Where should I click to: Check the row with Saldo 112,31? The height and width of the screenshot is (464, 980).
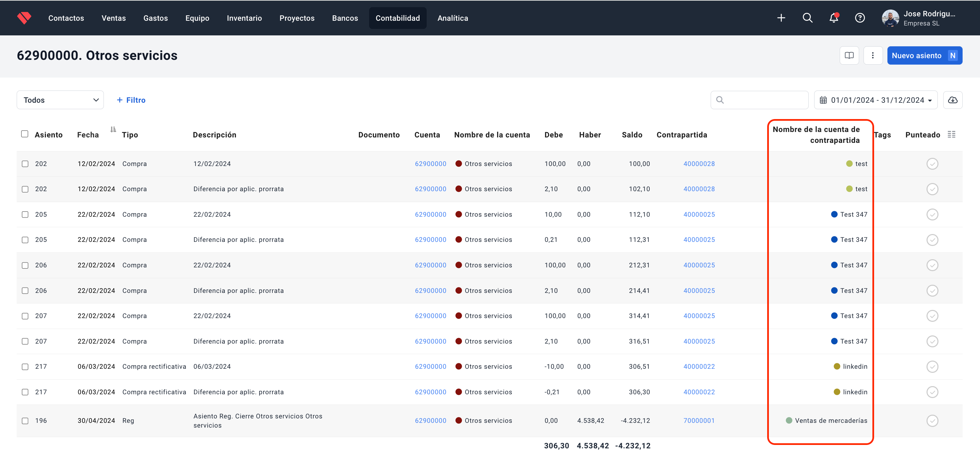click(x=25, y=240)
